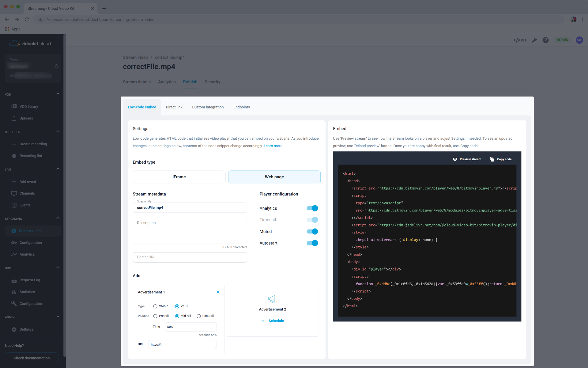
Task: Click the ad Time input field
Action: (x=190, y=327)
